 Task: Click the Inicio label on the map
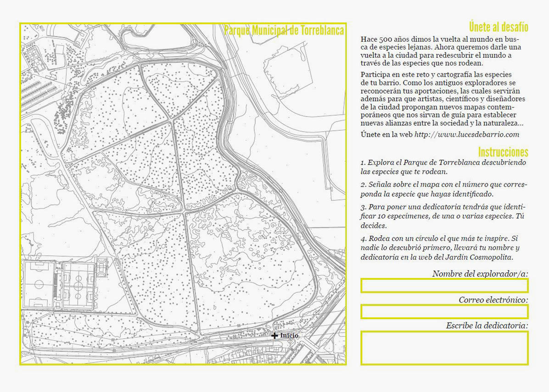(289, 336)
